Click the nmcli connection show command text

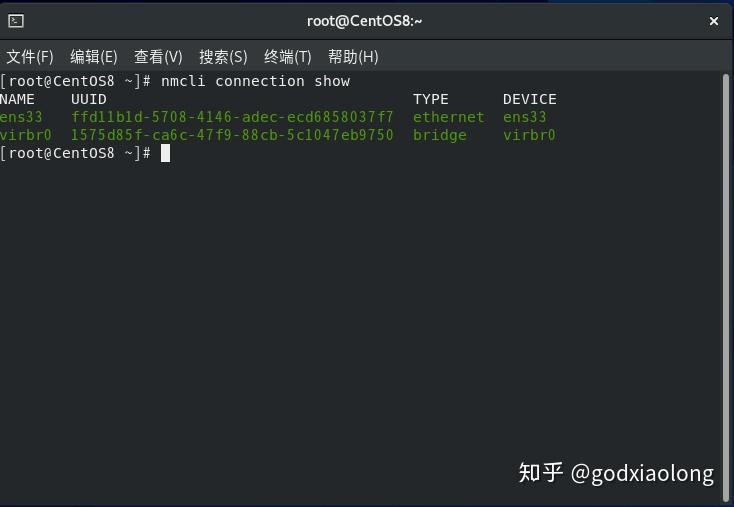(x=255, y=81)
